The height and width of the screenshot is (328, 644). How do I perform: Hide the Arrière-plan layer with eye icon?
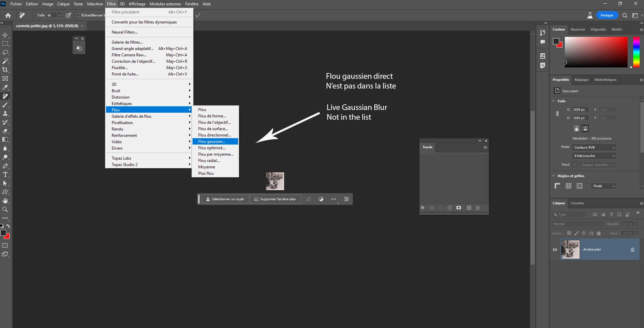click(555, 250)
